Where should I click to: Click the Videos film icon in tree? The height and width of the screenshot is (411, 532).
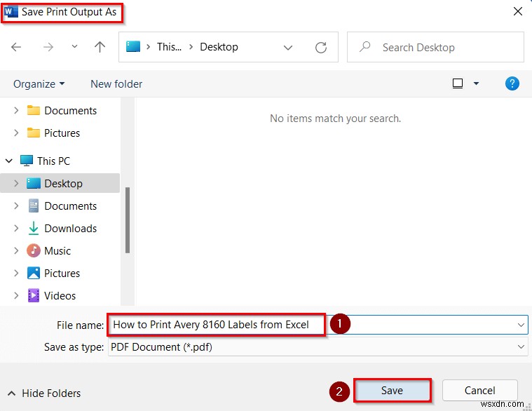coord(33,295)
